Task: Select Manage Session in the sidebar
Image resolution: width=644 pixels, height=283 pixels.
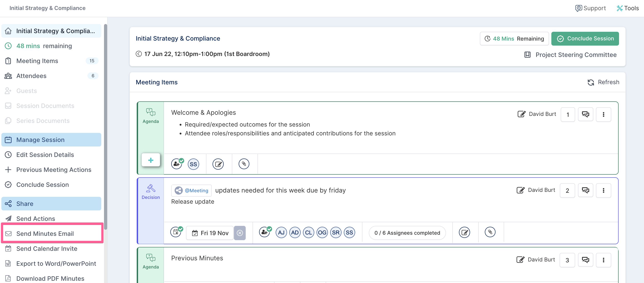Action: (51, 139)
